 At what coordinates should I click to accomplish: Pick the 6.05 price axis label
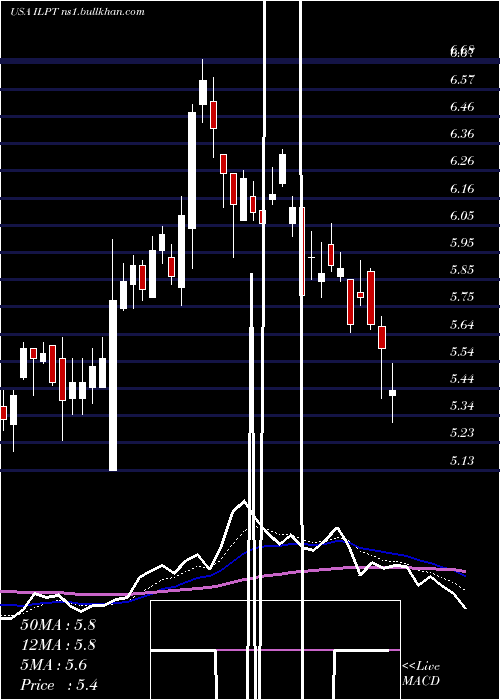coord(462,216)
